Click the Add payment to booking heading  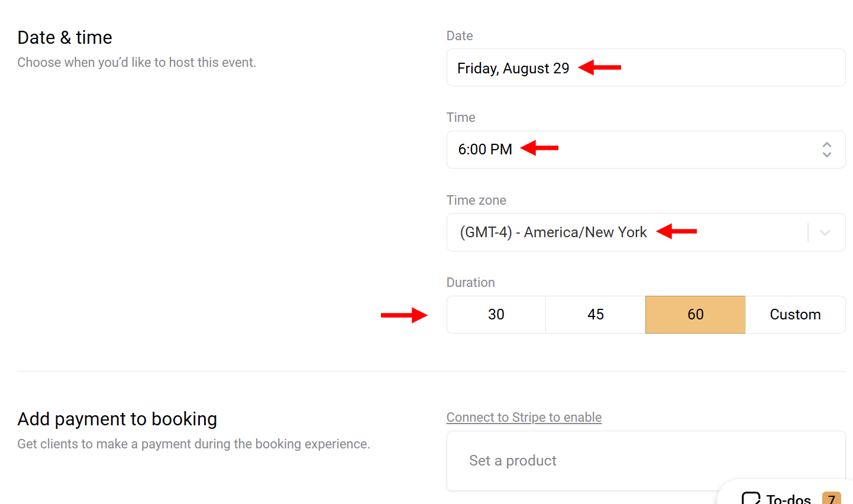click(117, 419)
